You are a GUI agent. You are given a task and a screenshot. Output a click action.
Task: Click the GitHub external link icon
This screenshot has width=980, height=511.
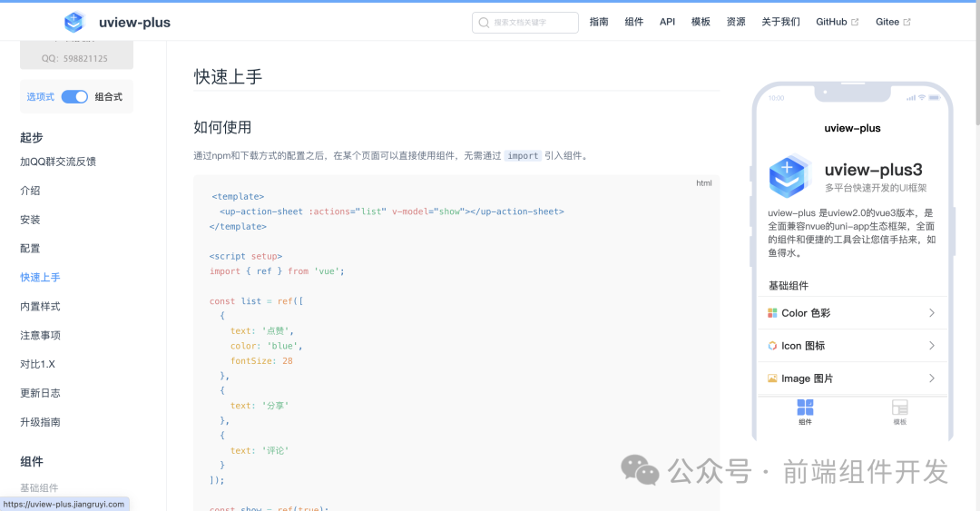(855, 22)
